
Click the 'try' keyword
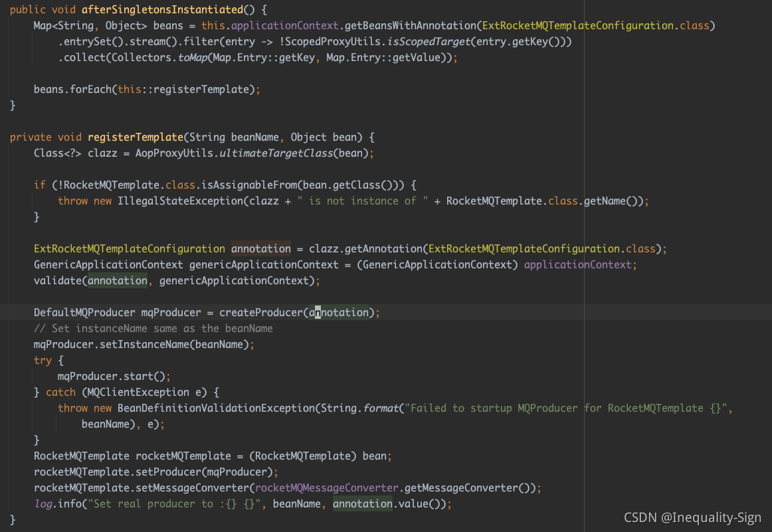(x=43, y=360)
